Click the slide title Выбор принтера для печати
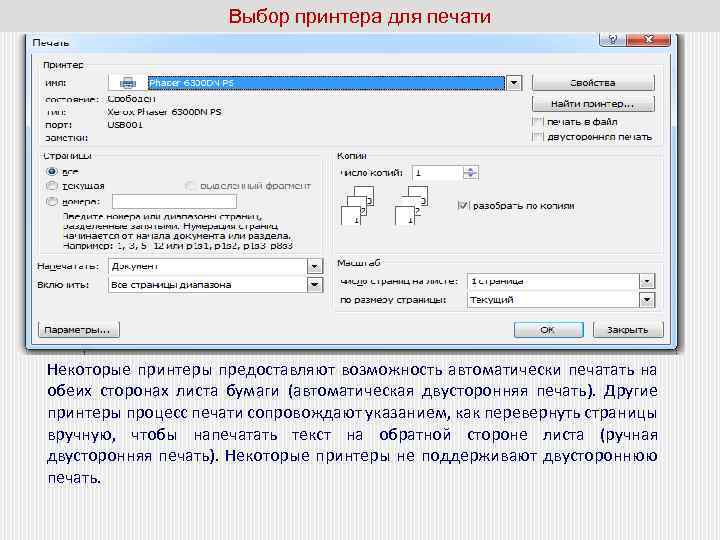The width and height of the screenshot is (720, 540). pos(360,17)
